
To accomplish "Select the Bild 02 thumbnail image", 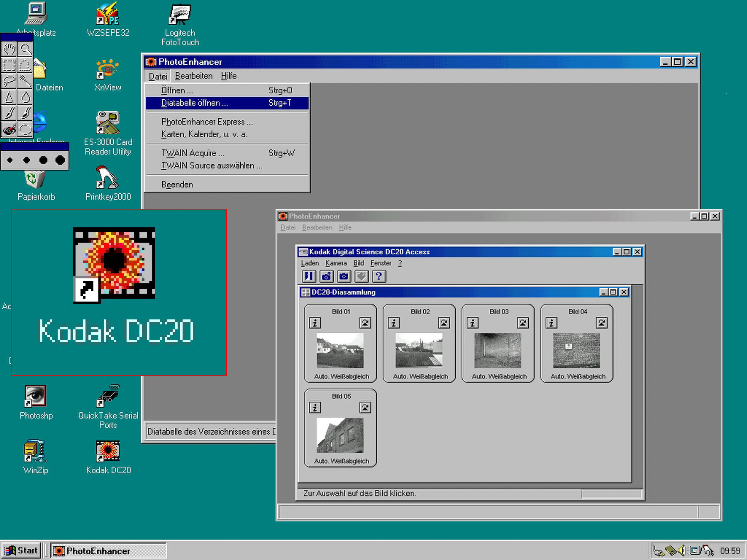I will (419, 351).
